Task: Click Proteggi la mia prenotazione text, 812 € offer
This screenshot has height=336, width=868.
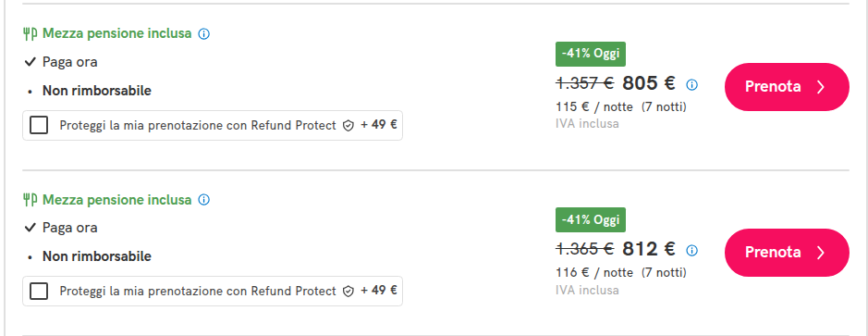Action: (198, 292)
